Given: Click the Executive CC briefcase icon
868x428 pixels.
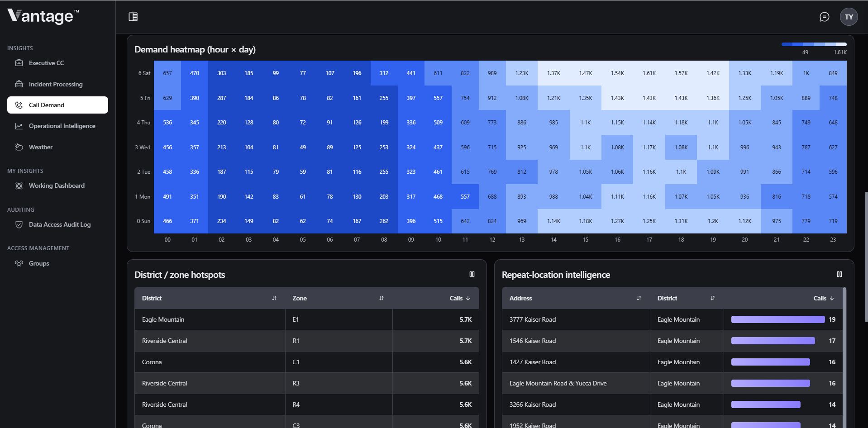Looking at the screenshot, I should [x=19, y=63].
